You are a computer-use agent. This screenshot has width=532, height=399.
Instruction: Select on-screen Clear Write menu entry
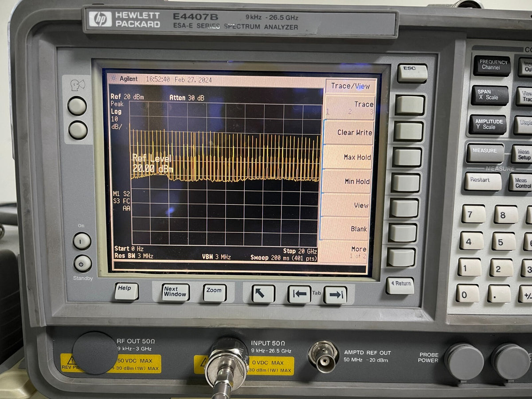[349, 133]
